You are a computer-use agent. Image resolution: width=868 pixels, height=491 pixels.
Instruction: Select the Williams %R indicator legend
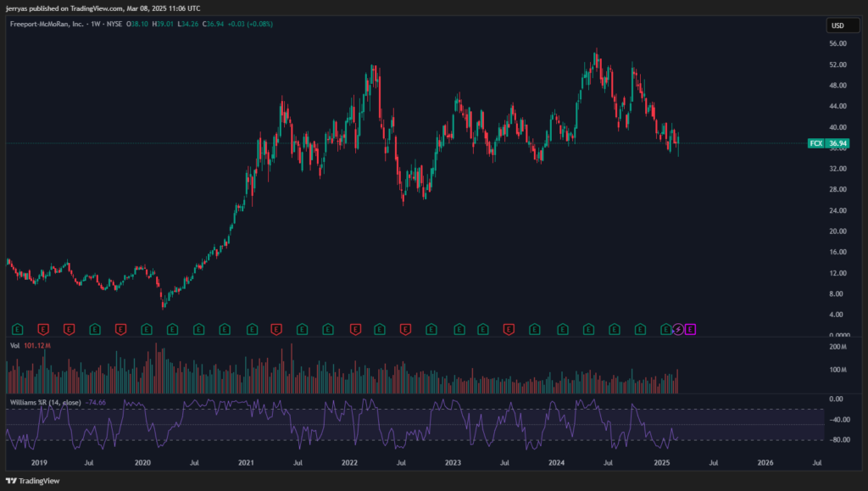(44, 401)
